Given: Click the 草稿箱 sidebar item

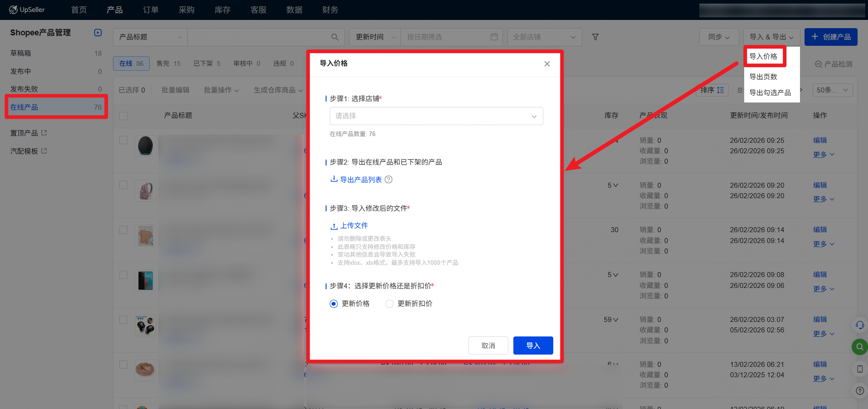Looking at the screenshot, I should pos(21,54).
